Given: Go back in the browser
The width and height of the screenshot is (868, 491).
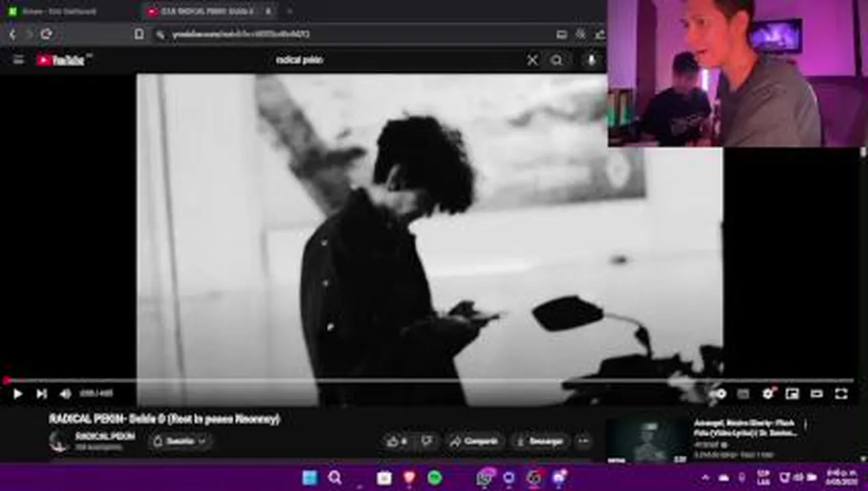Looking at the screenshot, I should click(12, 34).
